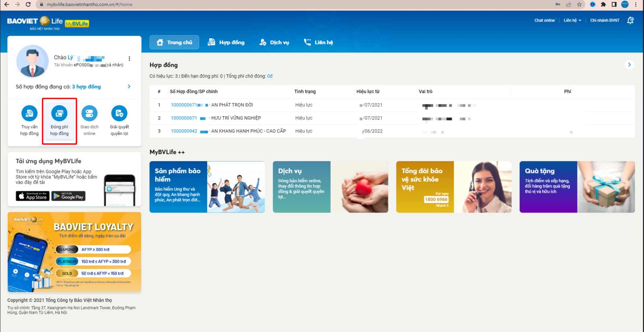Click the Tình trạng column header

pos(305,92)
